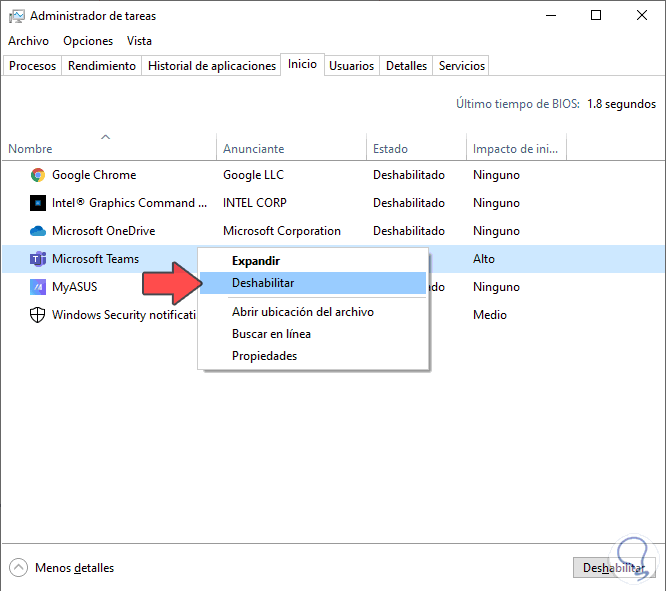Select the Inicio tab
666x591 pixels.
click(302, 64)
